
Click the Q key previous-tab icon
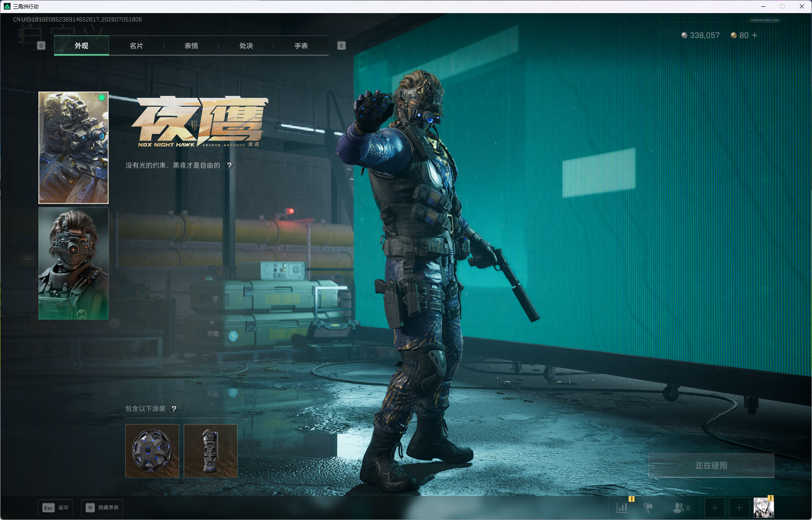click(41, 46)
